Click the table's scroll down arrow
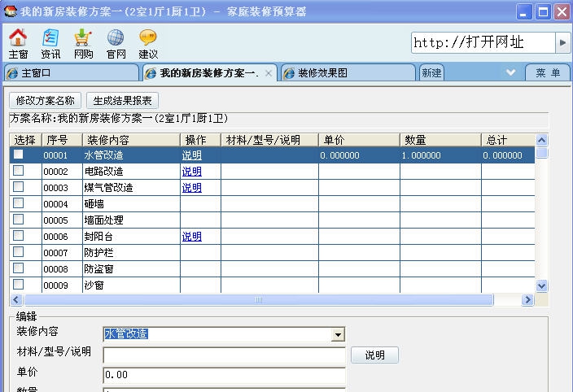573x392 pixels. click(x=541, y=285)
